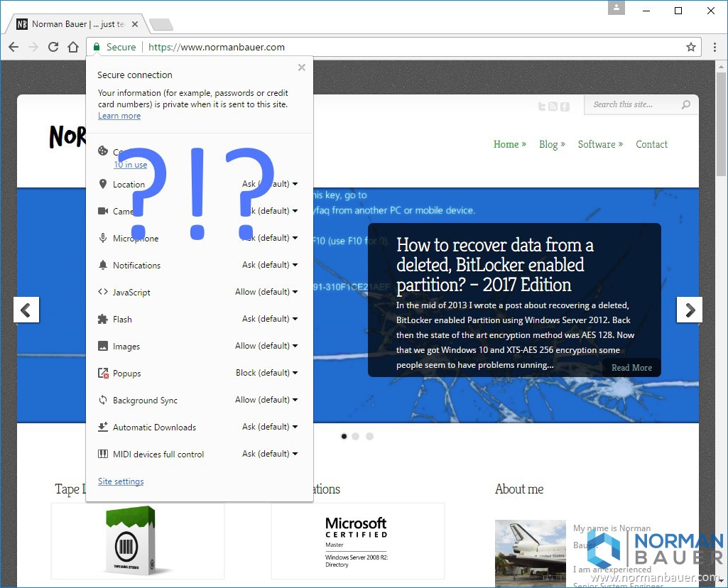Reload the page with the refresh icon

pyautogui.click(x=53, y=47)
